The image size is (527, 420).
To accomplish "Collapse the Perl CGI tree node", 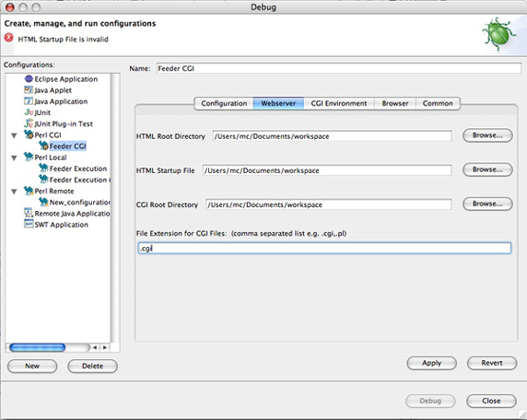I will 14,135.
